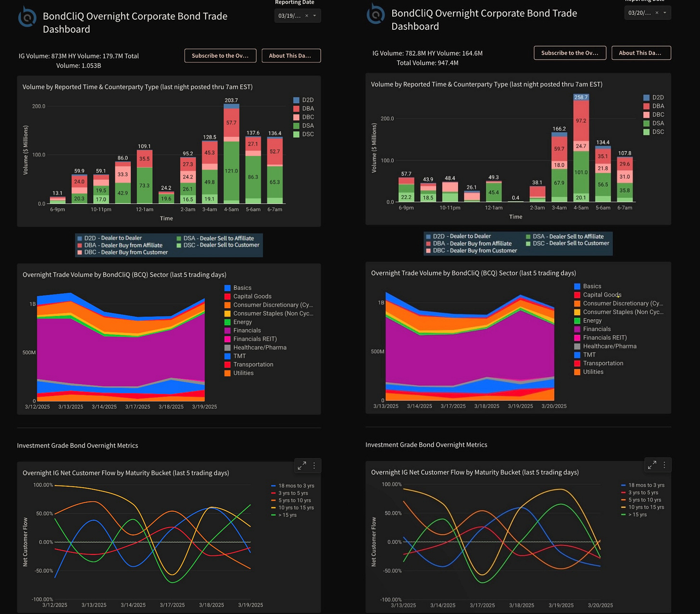Open About This Dashboard in 03/20 dashboard
The image size is (700, 614).
click(x=641, y=53)
